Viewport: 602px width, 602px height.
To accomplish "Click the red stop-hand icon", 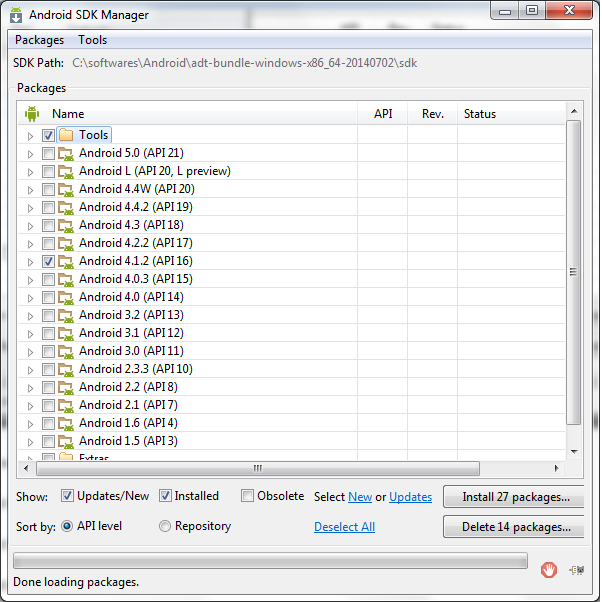I will (x=549, y=570).
